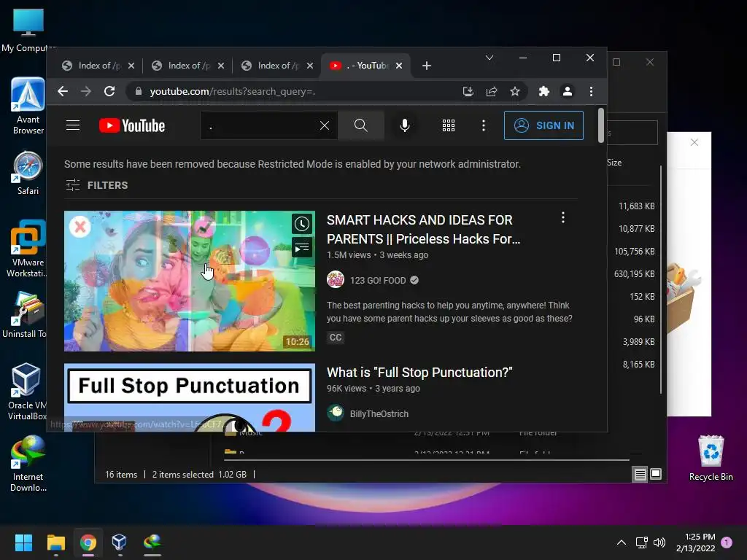Select the Safari desktop shortcut
747x560 pixels.
coord(28,173)
